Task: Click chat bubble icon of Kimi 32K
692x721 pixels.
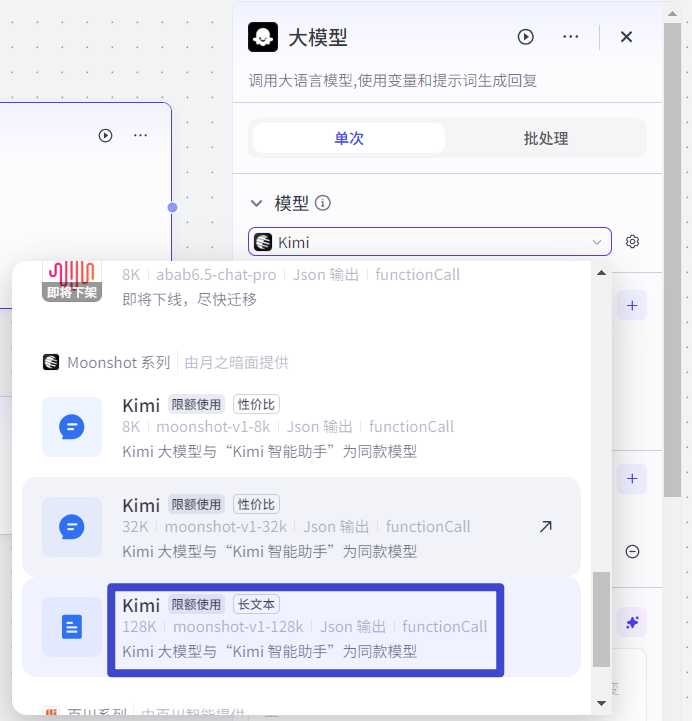Action: [72, 527]
